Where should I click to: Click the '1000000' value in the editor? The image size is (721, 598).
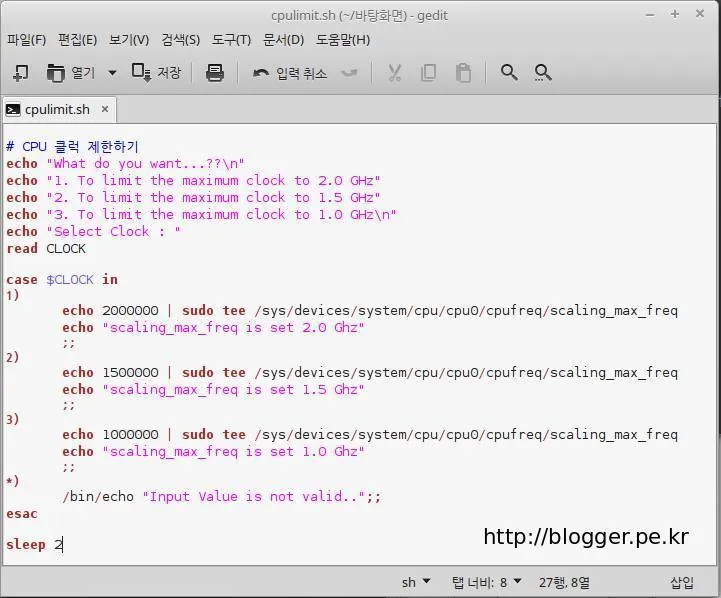tap(130, 435)
